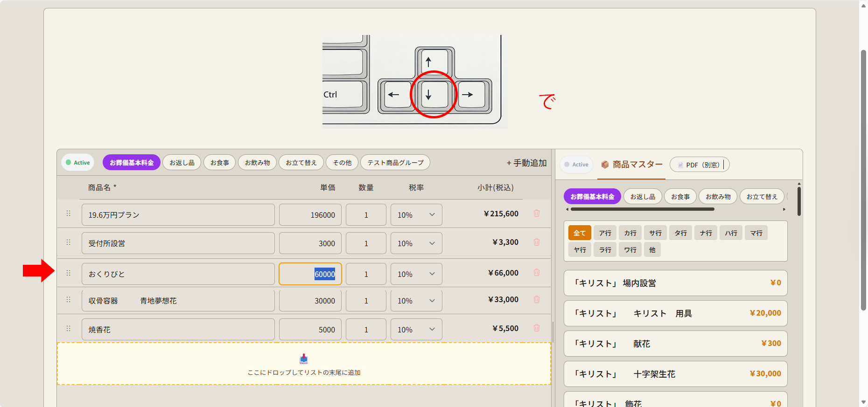The width and height of the screenshot is (868, 407).
Task: Select the ラ行 kana filter
Action: (x=605, y=249)
